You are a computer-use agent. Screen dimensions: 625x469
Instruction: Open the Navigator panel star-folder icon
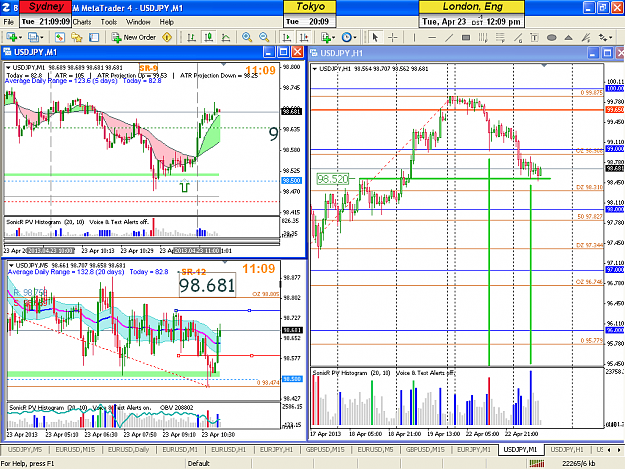76,37
